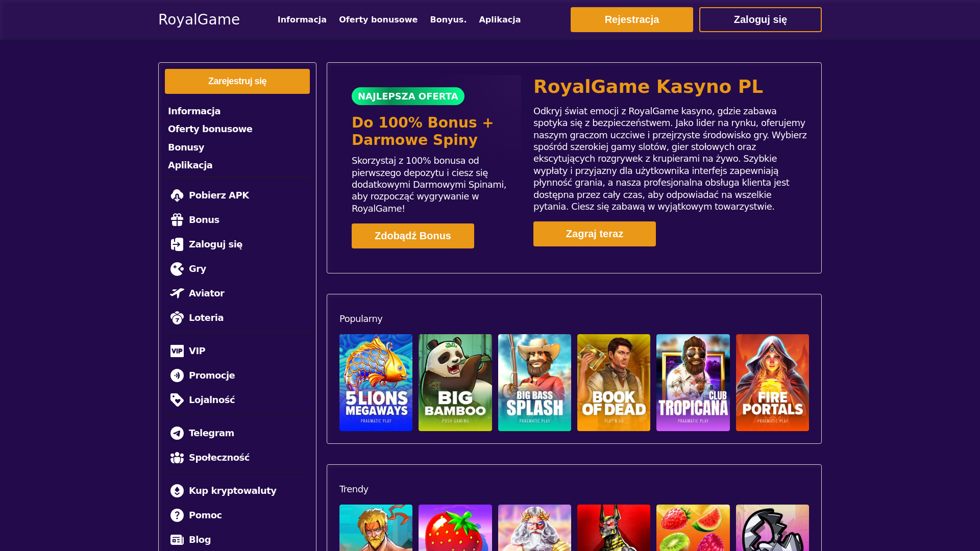
Task: Click the Telegram paper plane icon
Action: point(177,433)
